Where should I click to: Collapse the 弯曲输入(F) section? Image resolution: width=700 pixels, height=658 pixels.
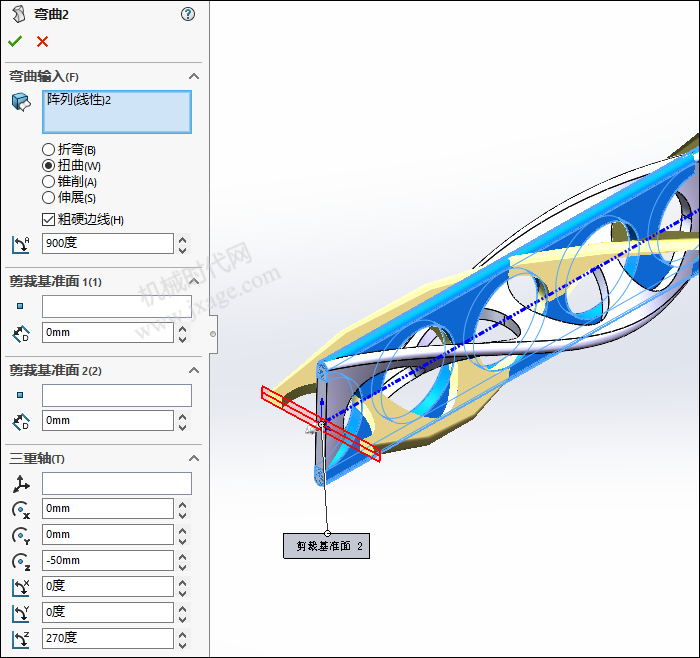click(x=194, y=76)
